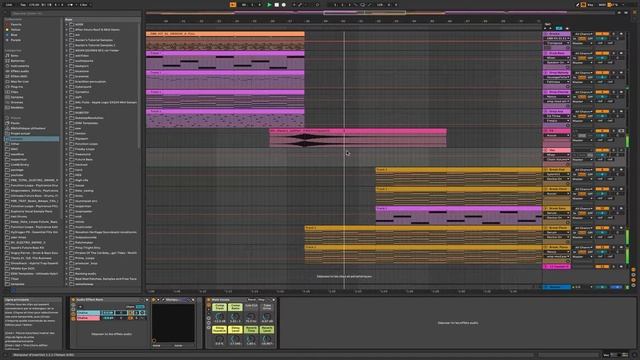The height and width of the screenshot is (360, 640).
Task: Open the first track's Master output dropdown
Action: pyautogui.click(x=582, y=43)
